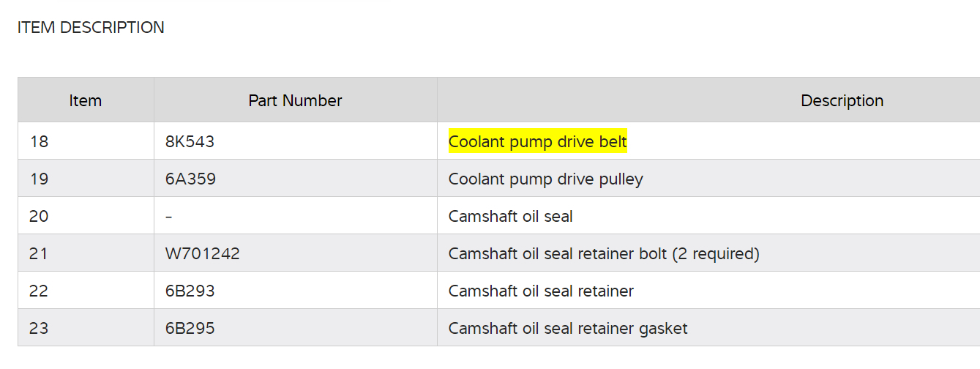Select part number 6A359 cell

pos(191,179)
